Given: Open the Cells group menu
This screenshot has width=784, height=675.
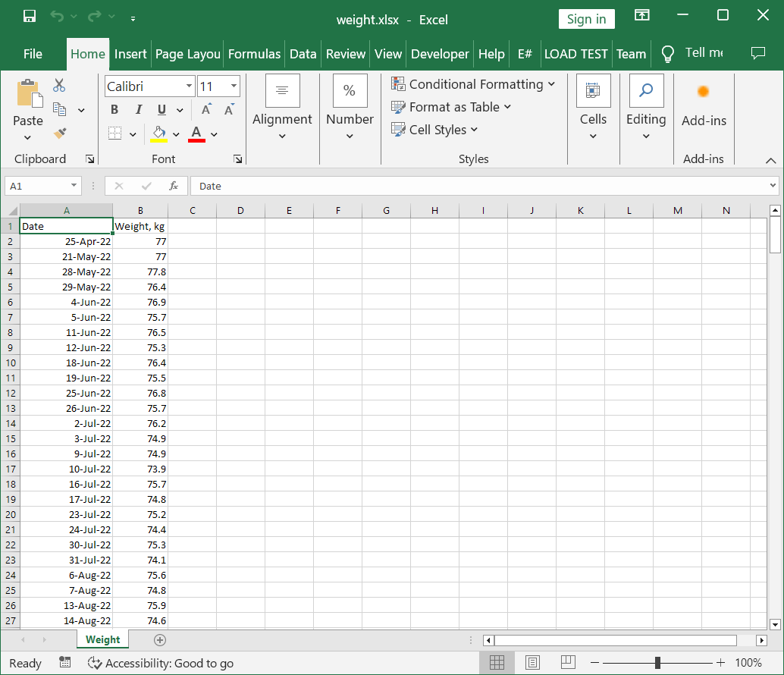Looking at the screenshot, I should (x=594, y=107).
